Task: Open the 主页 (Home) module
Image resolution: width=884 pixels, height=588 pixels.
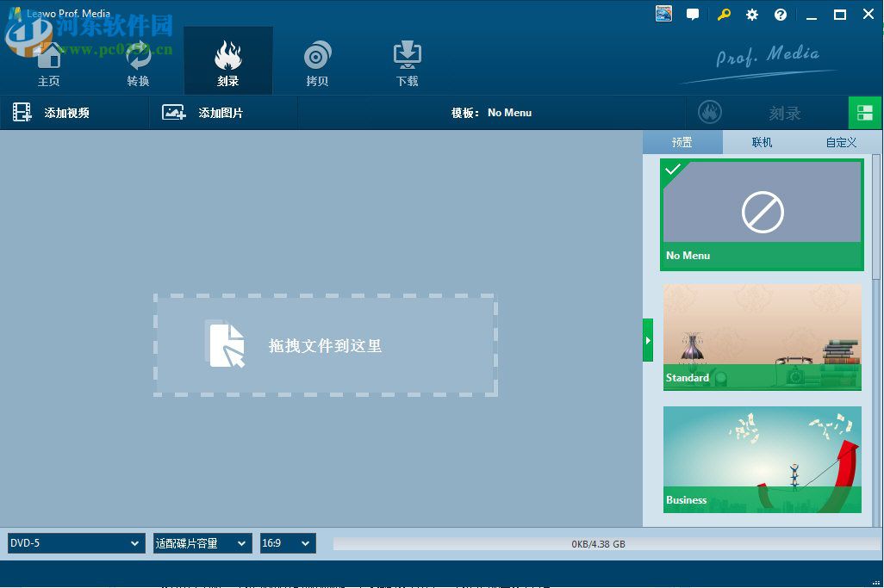Action: pyautogui.click(x=49, y=60)
